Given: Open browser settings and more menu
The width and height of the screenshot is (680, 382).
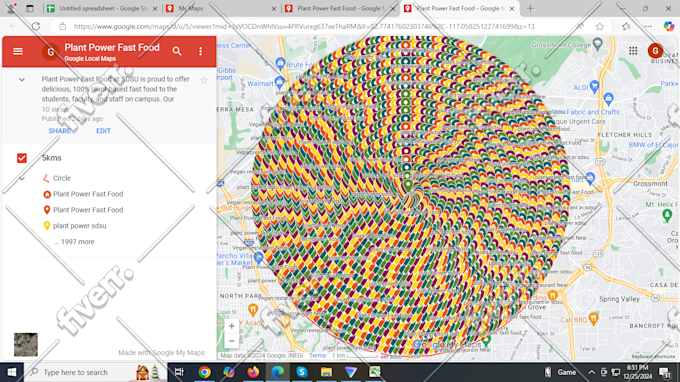Looking at the screenshot, I should point(647,26).
